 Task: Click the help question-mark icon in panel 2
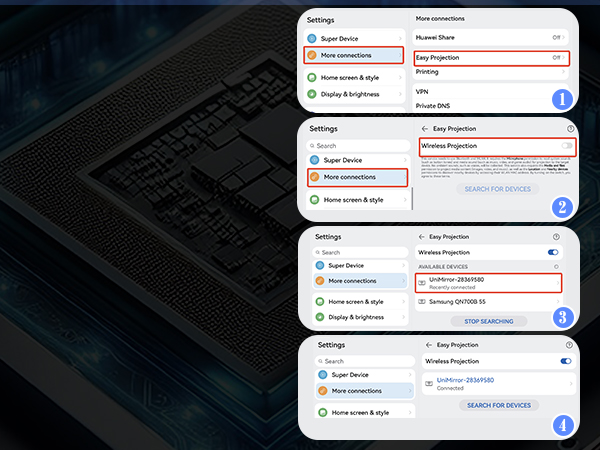coord(570,129)
